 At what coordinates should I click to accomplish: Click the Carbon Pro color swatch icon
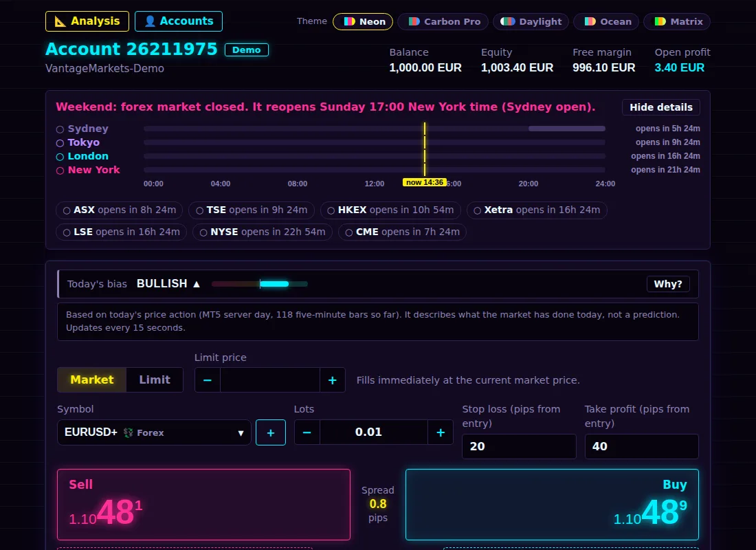click(414, 22)
